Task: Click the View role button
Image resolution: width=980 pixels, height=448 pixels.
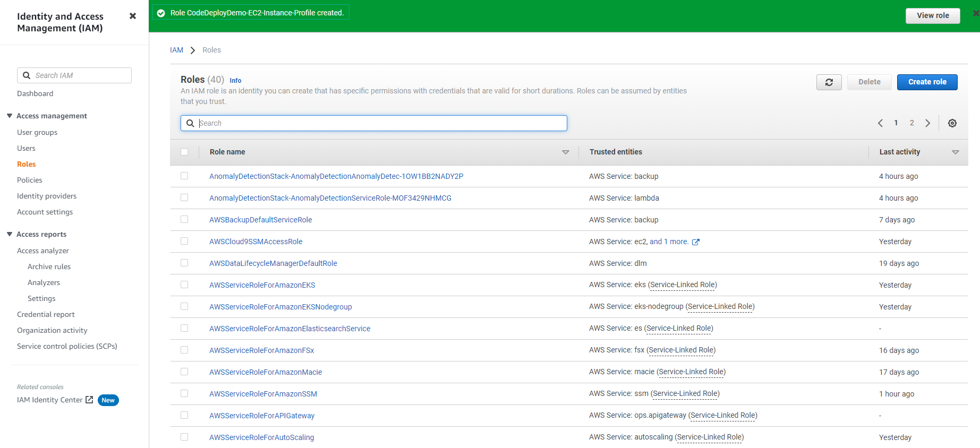Action: tap(933, 15)
